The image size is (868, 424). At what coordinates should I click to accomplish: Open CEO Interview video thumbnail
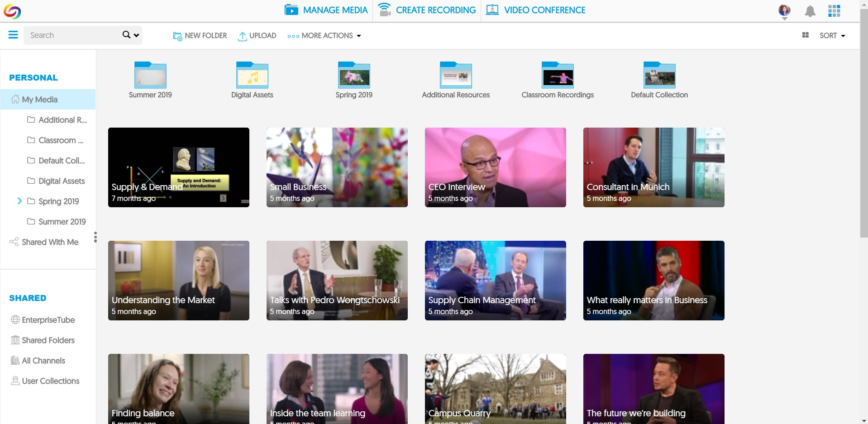pos(496,167)
